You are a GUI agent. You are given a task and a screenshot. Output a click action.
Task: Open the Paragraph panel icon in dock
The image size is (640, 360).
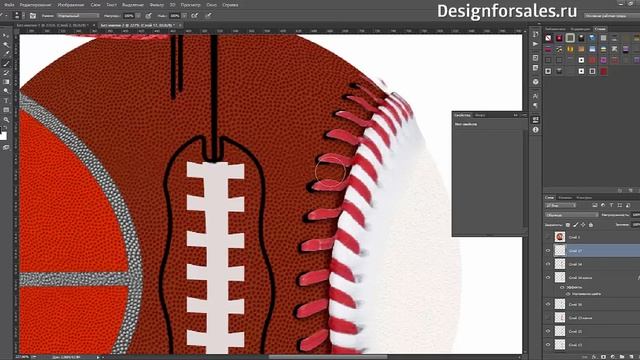(536, 106)
